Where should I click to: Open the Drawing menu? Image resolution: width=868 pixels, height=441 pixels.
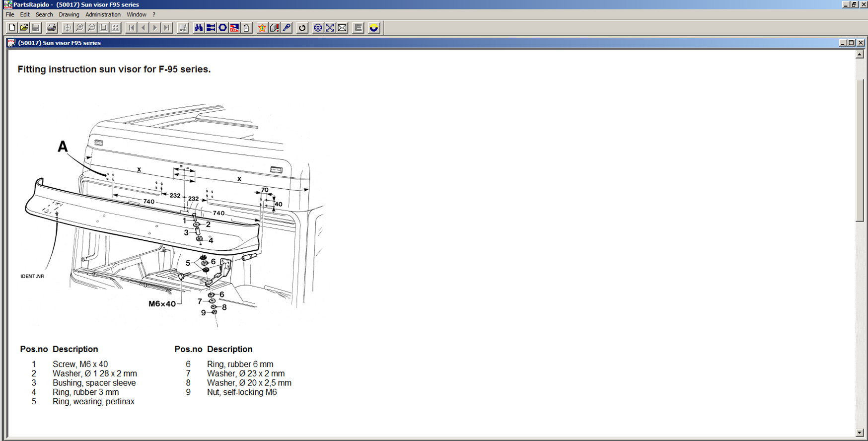pos(69,14)
